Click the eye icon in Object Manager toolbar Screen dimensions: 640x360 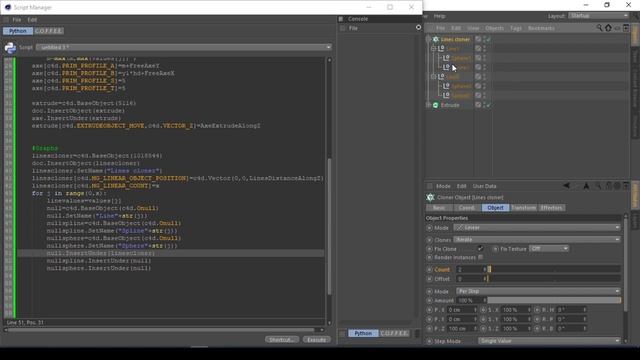click(x=617, y=28)
